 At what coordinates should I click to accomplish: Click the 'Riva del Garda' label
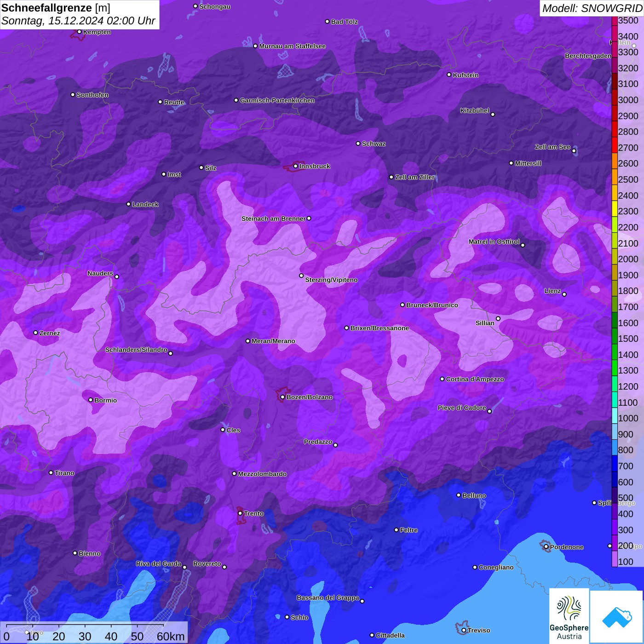(x=159, y=563)
